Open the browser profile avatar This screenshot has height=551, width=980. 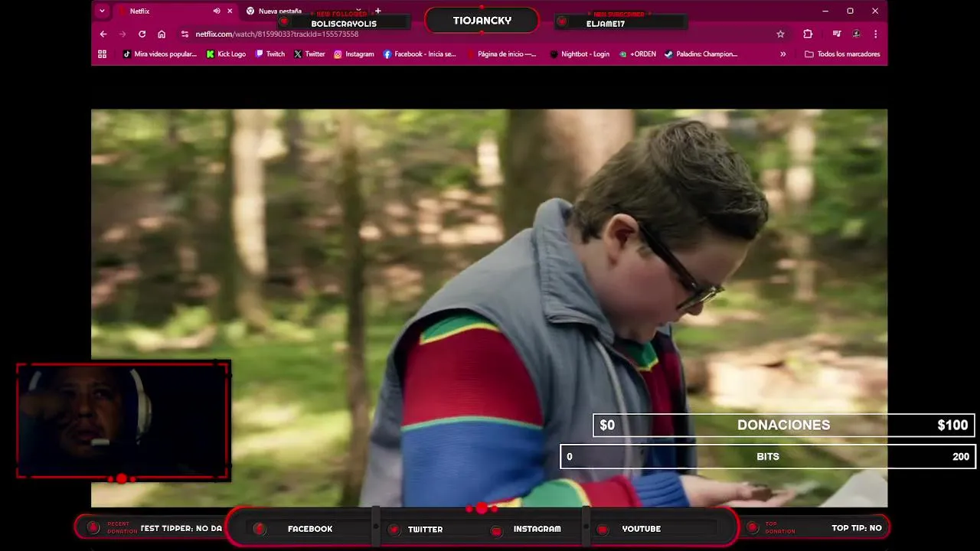click(x=857, y=34)
